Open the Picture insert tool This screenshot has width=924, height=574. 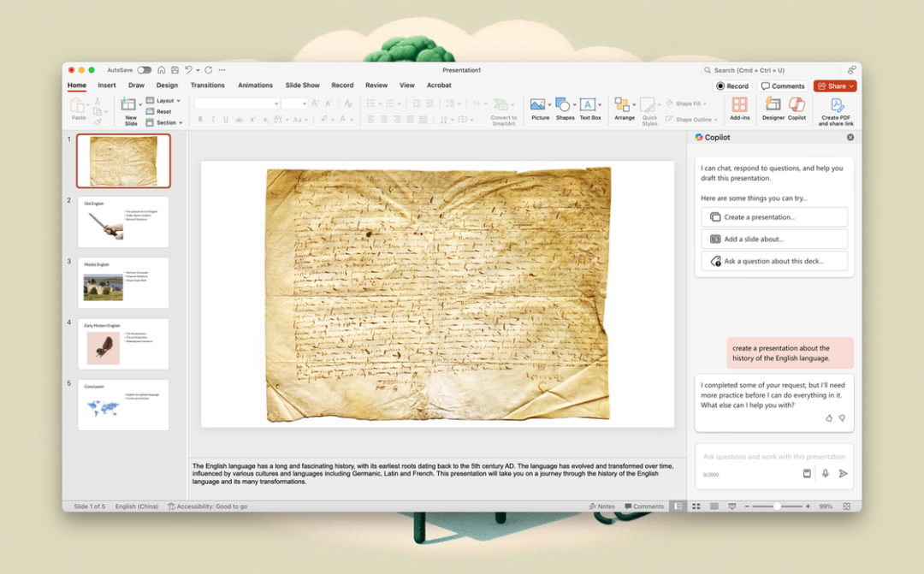pos(536,104)
